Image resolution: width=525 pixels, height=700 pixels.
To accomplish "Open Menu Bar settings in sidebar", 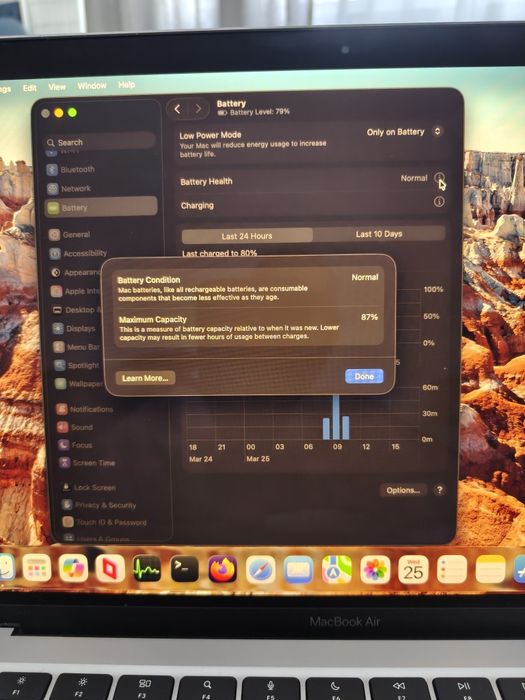I will coord(76,347).
